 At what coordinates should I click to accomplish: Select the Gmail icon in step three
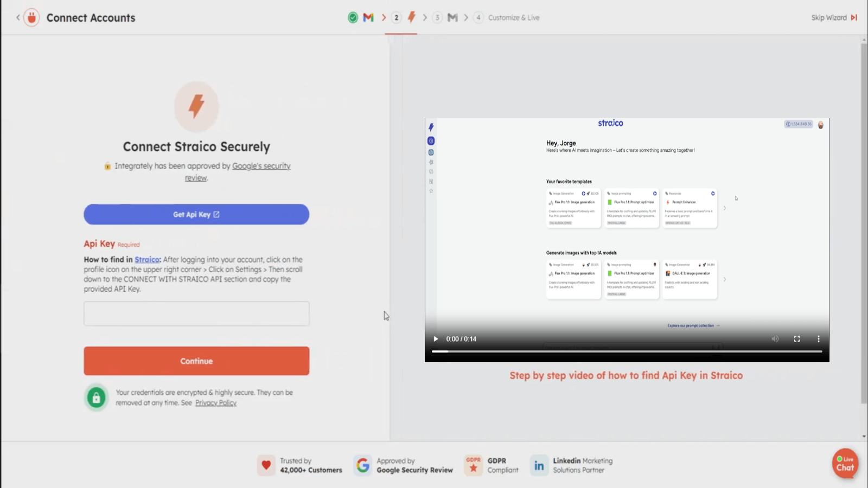[452, 17]
